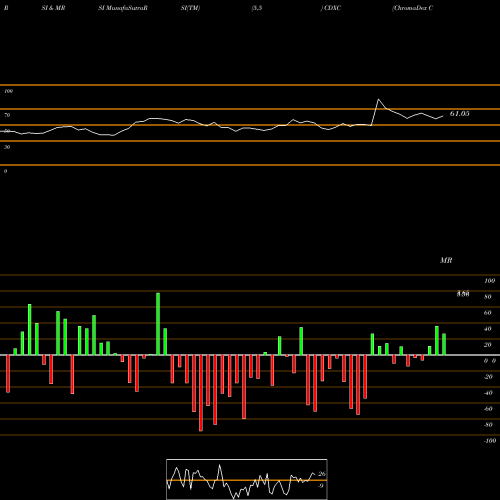The width and height of the screenshot is (500, 500).
Task: Click the -40 label on MR axis
Action: (x=488, y=393)
